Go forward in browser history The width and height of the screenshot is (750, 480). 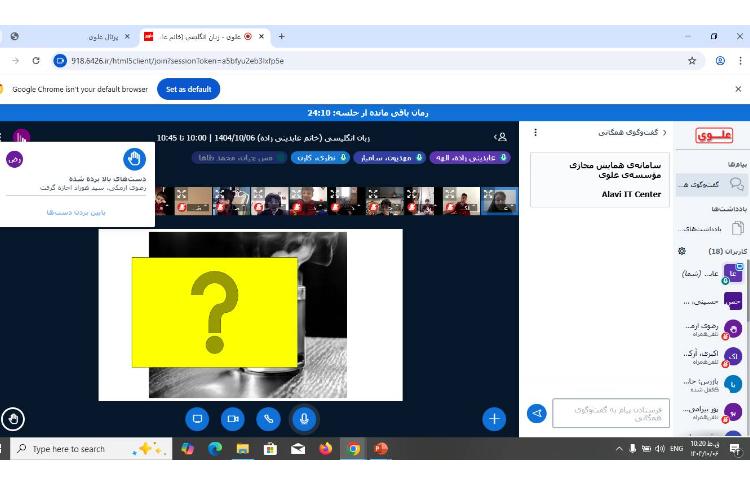click(x=15, y=61)
